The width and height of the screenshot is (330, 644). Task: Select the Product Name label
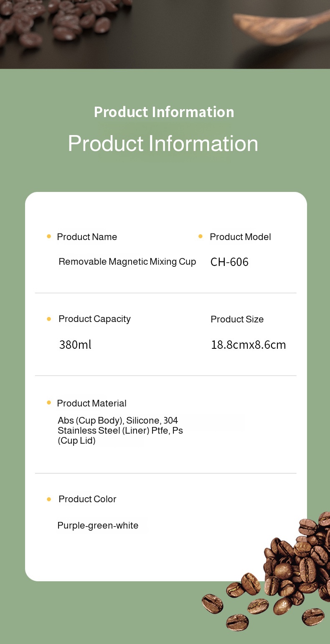click(x=87, y=237)
